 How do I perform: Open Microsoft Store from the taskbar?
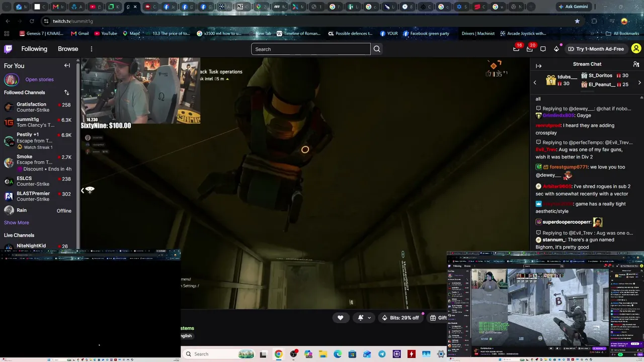(x=352, y=354)
